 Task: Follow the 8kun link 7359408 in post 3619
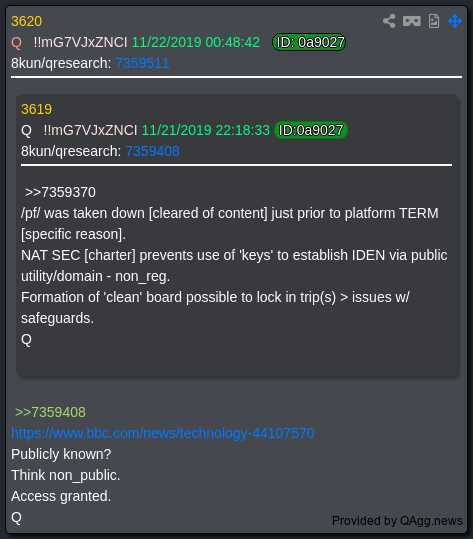click(153, 151)
